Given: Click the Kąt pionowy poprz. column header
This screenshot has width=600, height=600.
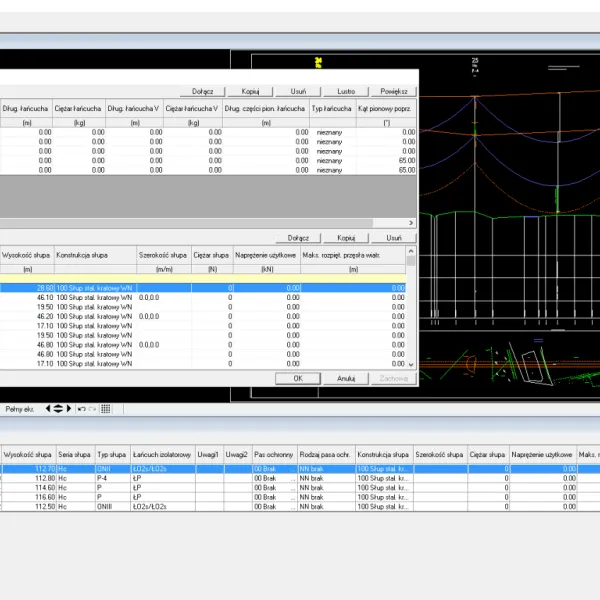Looking at the screenshot, I should (x=386, y=108).
